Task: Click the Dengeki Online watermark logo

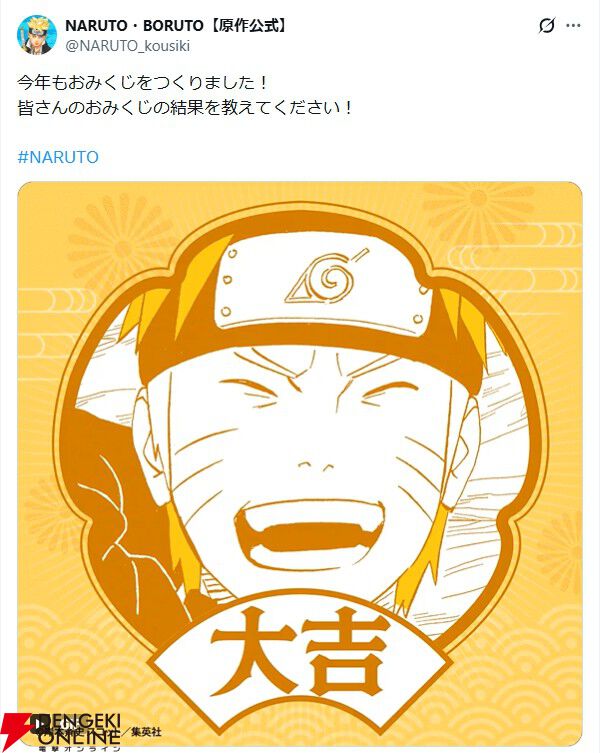Action: (x=61, y=732)
